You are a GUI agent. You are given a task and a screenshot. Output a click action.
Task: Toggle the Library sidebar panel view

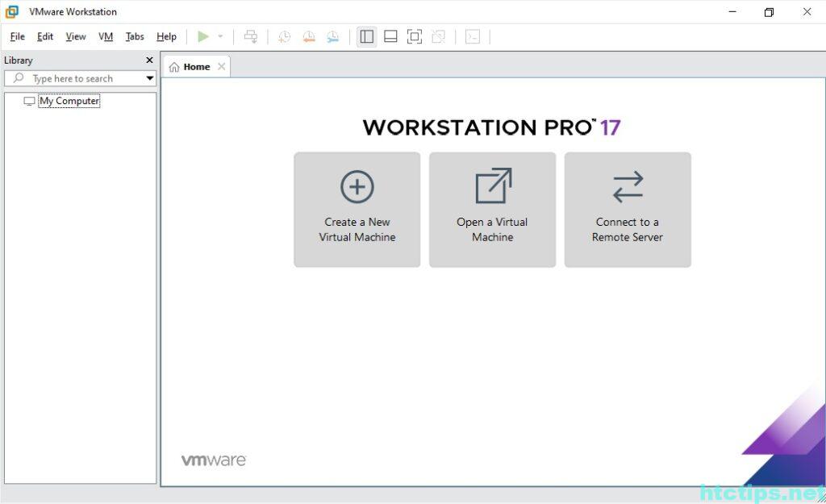click(x=367, y=36)
